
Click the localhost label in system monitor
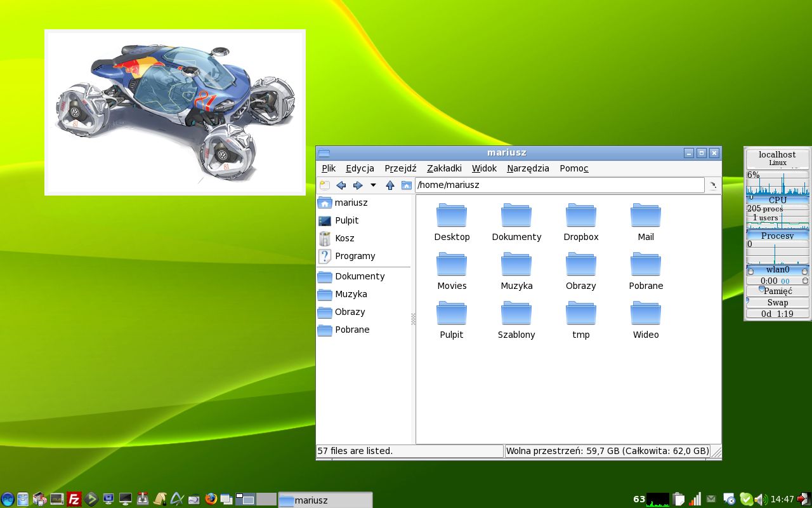pos(778,154)
